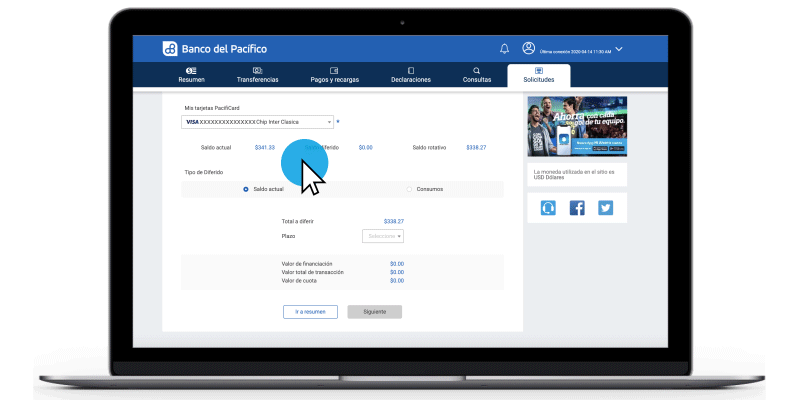Open the Declaraciones tab
Screen dimensions: 800x400
(411, 75)
